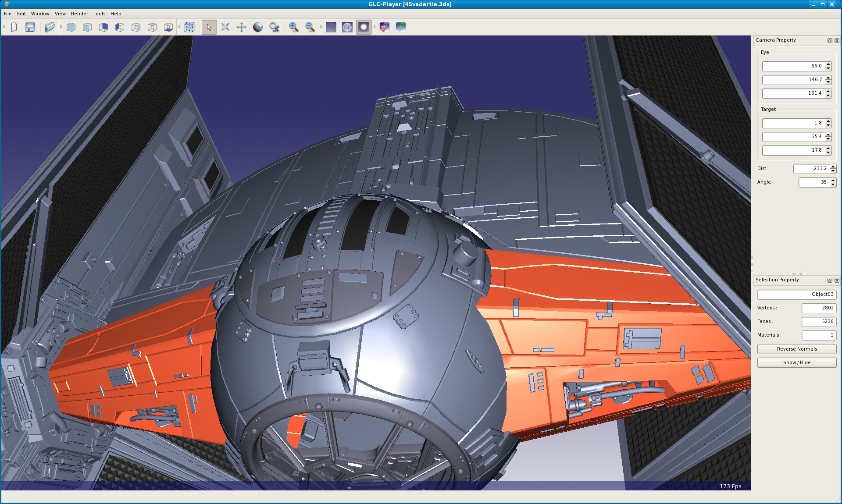Click the crossed-arrows view tool icon

225,27
